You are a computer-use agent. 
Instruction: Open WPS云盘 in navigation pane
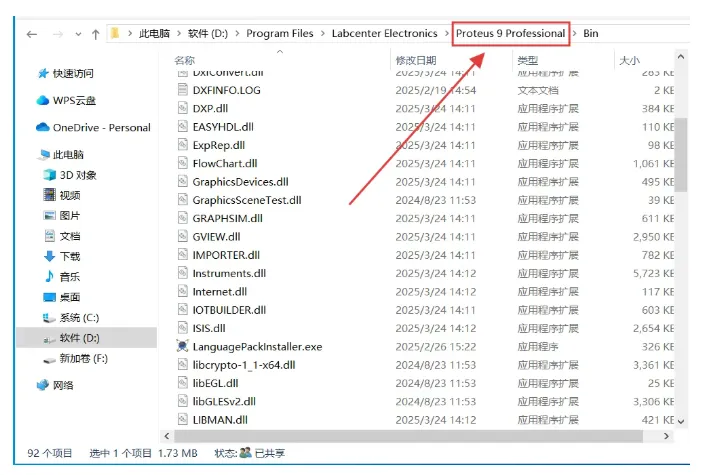click(x=74, y=101)
